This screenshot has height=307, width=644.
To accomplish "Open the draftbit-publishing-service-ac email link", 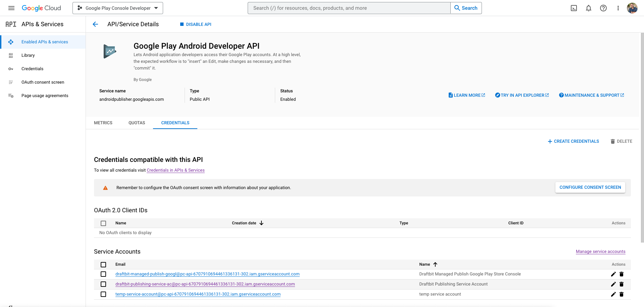I will pos(205,284).
